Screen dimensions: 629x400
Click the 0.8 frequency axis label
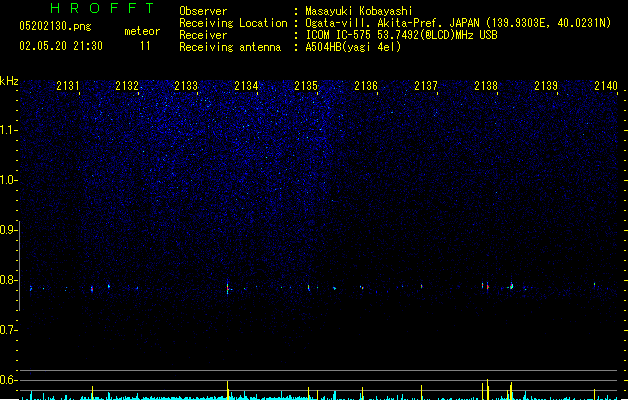(8, 280)
